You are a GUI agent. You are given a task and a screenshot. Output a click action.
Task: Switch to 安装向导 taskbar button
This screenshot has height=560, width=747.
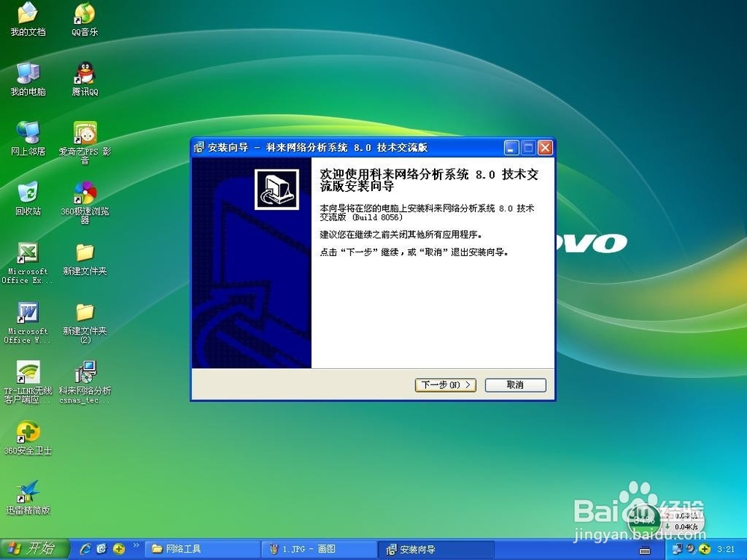(x=436, y=549)
